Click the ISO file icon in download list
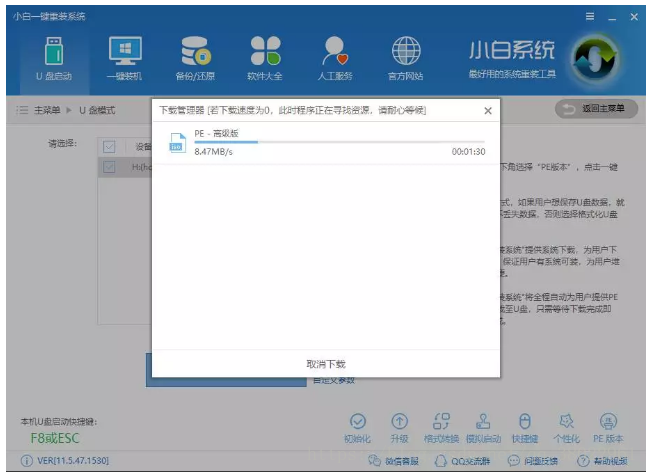Screen dimensions: 648x474 click(x=178, y=143)
